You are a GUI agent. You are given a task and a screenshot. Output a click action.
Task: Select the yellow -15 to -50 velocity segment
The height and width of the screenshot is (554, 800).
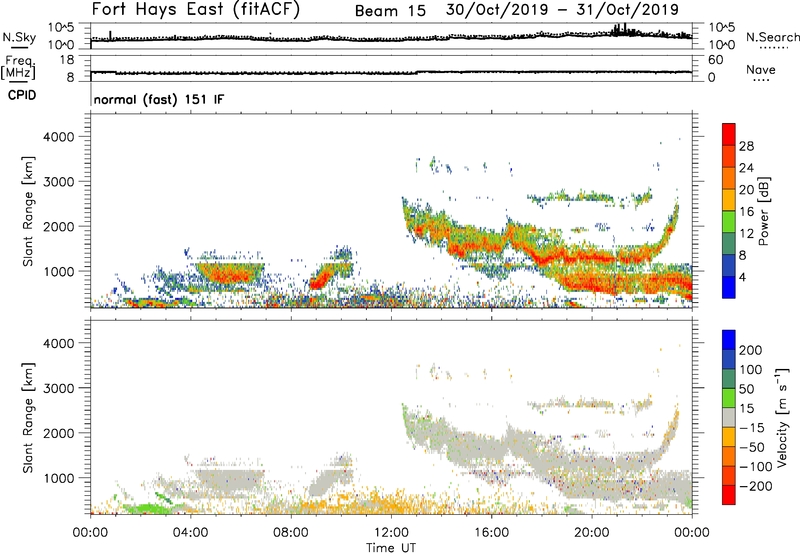[729, 437]
